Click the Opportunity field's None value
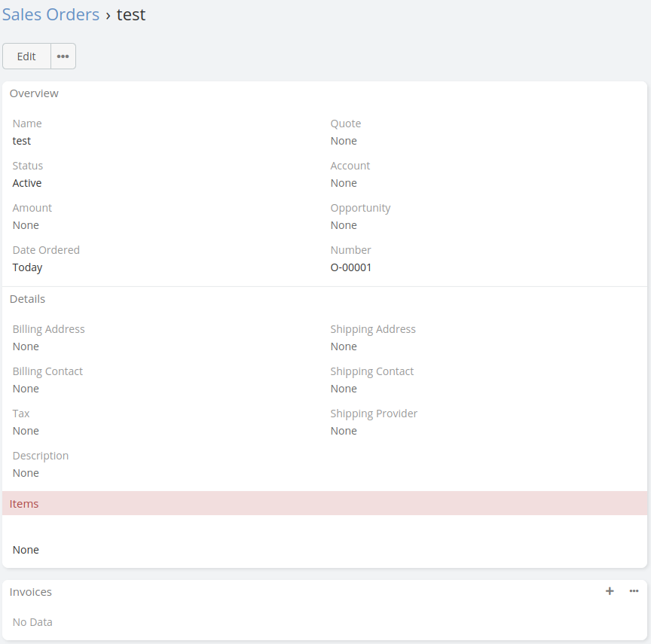The width and height of the screenshot is (651, 644). tap(344, 225)
